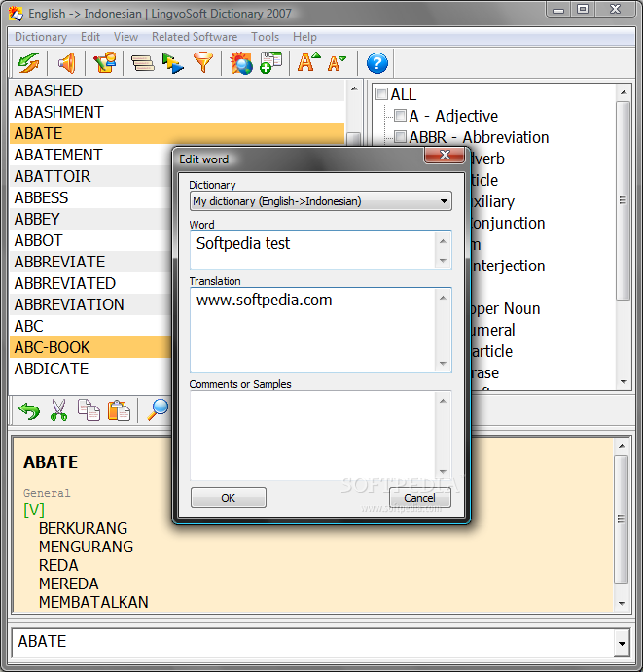Select ABC-BOOK in the word list

pyautogui.click(x=90, y=347)
